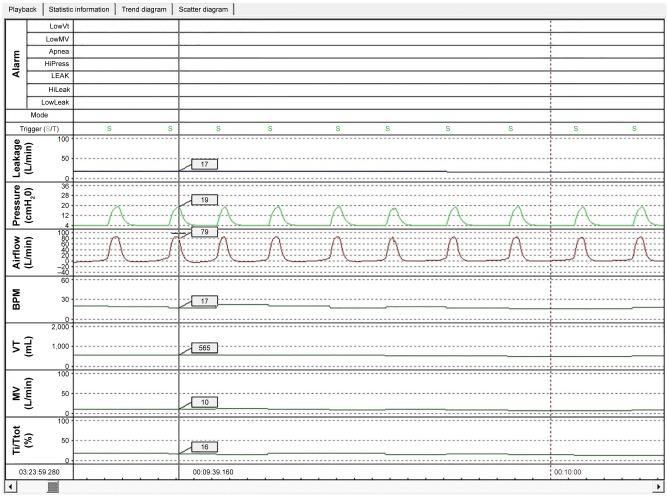The width and height of the screenshot is (667, 496).
Task: Click the Airflow value label 79
Action: [x=204, y=232]
